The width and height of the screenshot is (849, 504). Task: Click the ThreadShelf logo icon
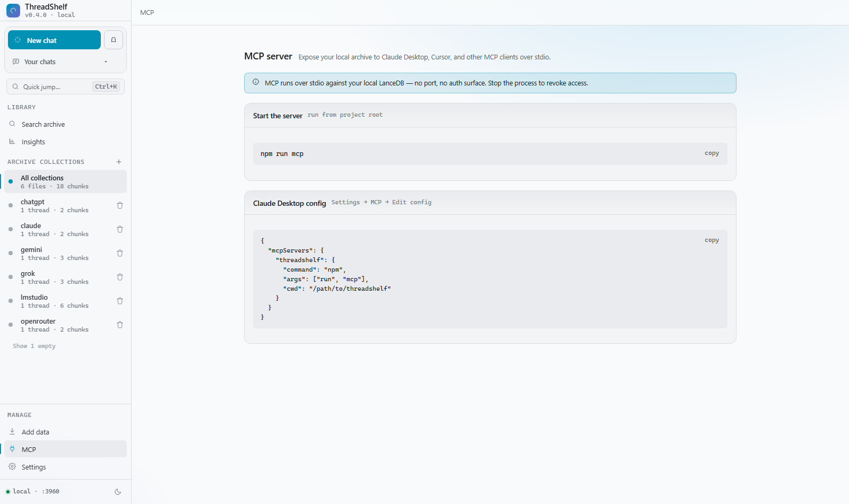pyautogui.click(x=13, y=11)
